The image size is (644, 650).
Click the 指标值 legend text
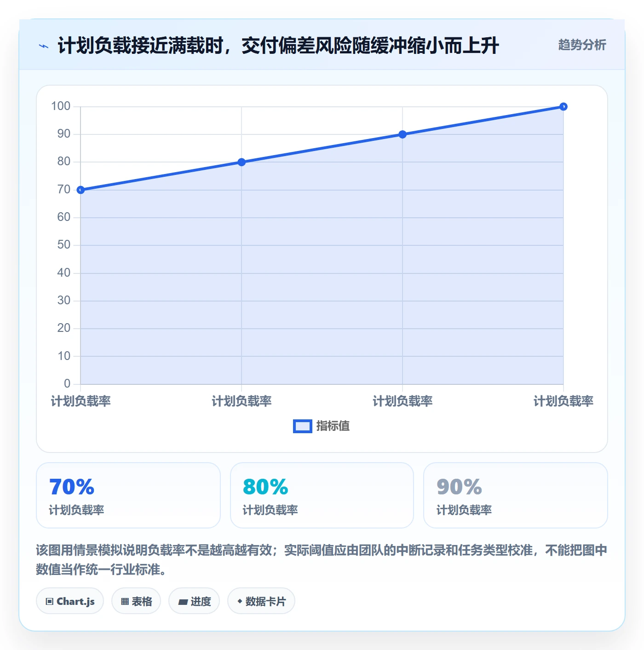(333, 426)
